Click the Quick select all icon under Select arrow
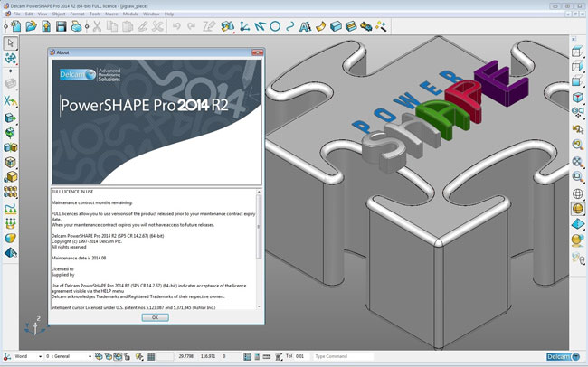The width and height of the screenshot is (588, 367). click(x=11, y=58)
